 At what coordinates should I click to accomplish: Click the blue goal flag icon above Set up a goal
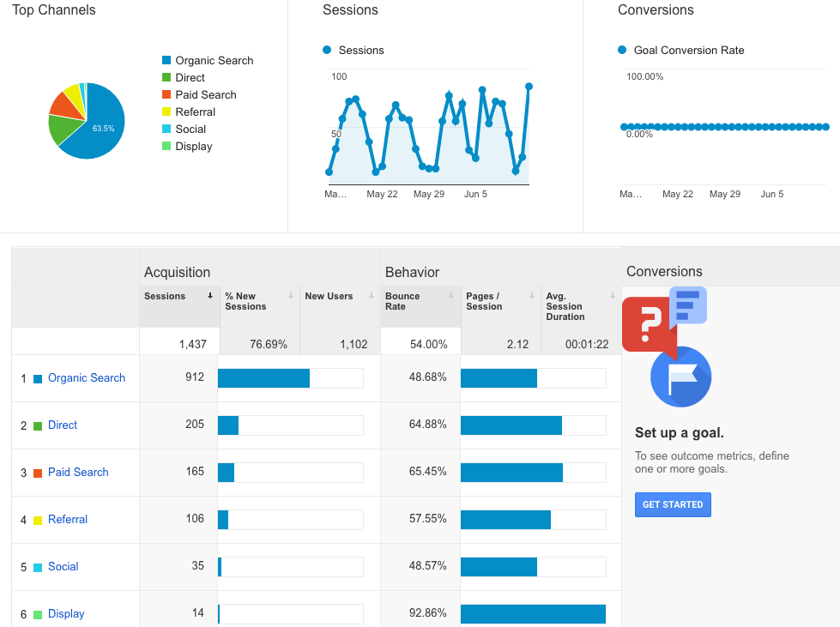coord(680,377)
